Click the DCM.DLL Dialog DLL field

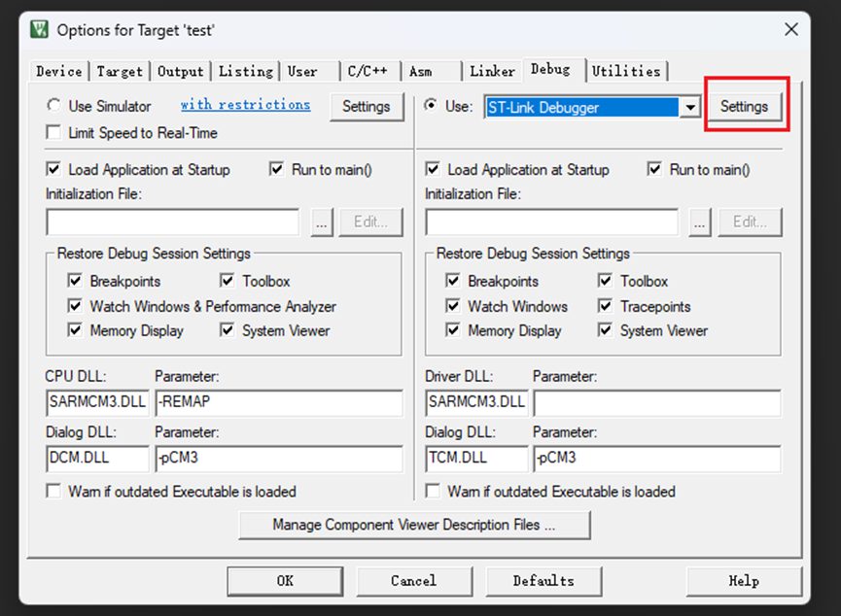(x=97, y=459)
